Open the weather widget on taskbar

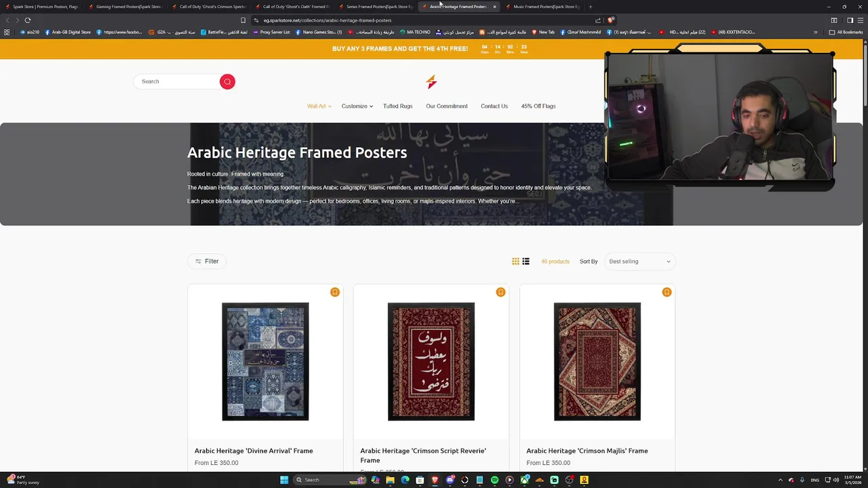pyautogui.click(x=22, y=480)
